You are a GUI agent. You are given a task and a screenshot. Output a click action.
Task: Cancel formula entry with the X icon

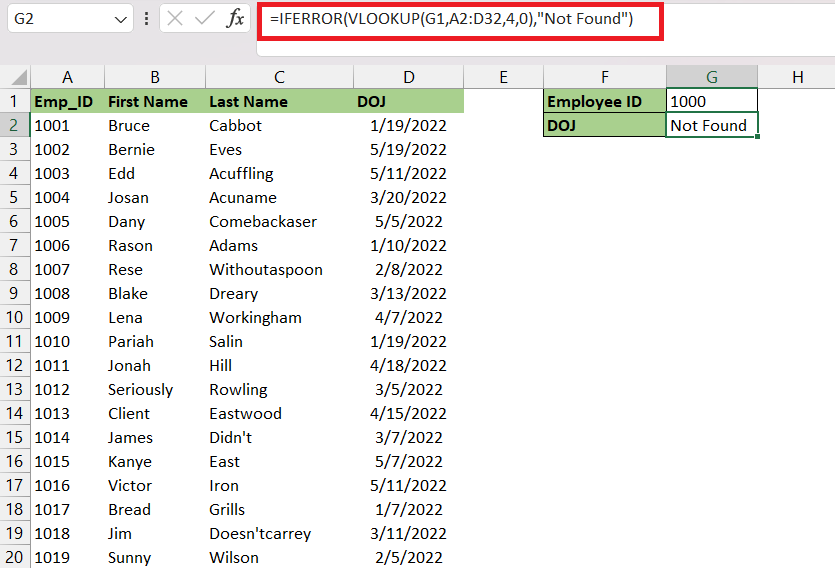pos(175,19)
